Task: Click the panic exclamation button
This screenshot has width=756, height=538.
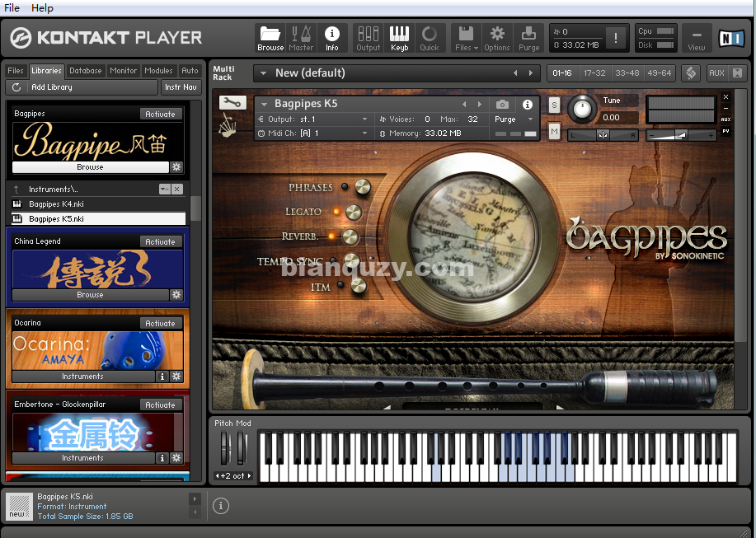Action: [615, 38]
